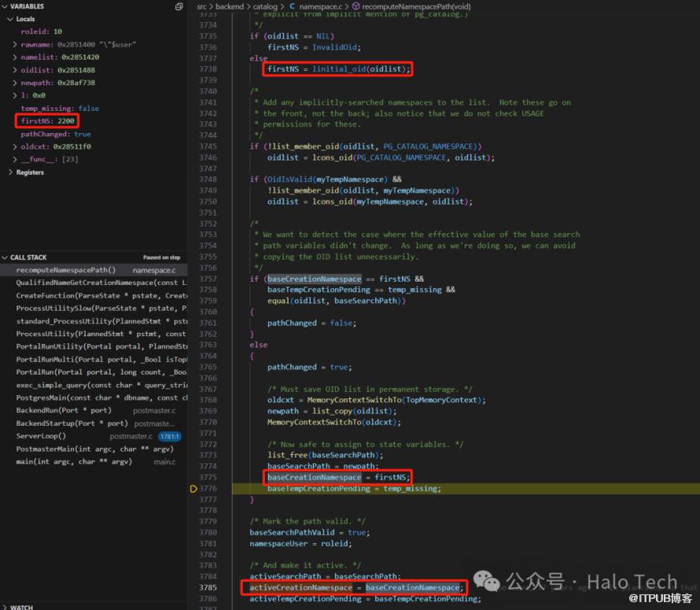This screenshot has height=610, width=700.
Task: Click the C file icon in breadcrumb
Action: 293,6
